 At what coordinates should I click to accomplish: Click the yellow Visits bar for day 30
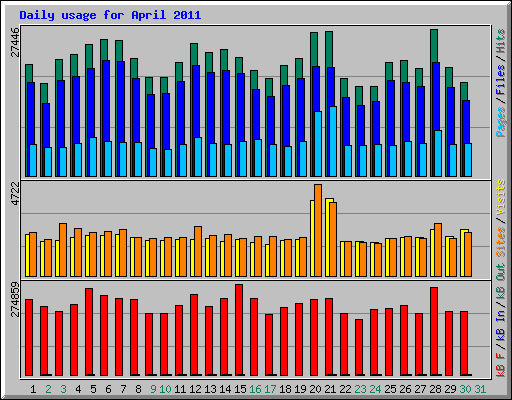pos(463,253)
